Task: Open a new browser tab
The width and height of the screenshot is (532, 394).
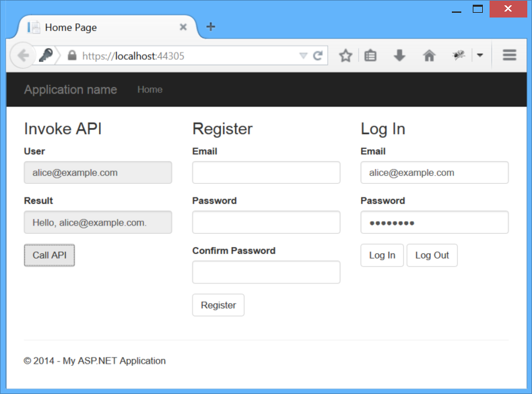Action: 211,26
